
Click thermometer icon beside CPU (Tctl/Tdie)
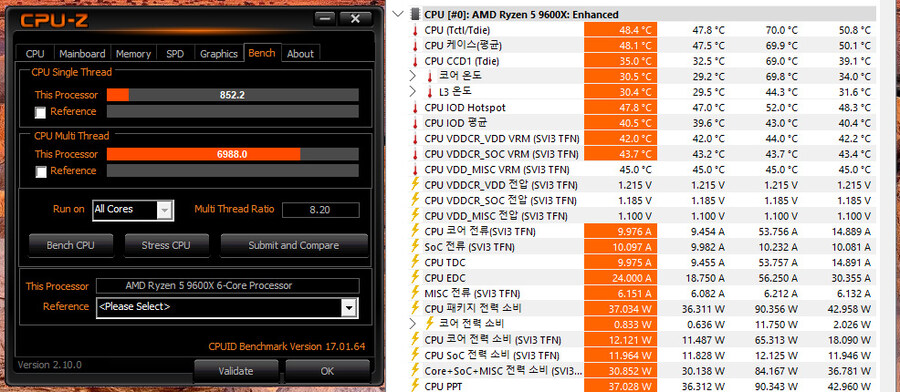point(416,30)
